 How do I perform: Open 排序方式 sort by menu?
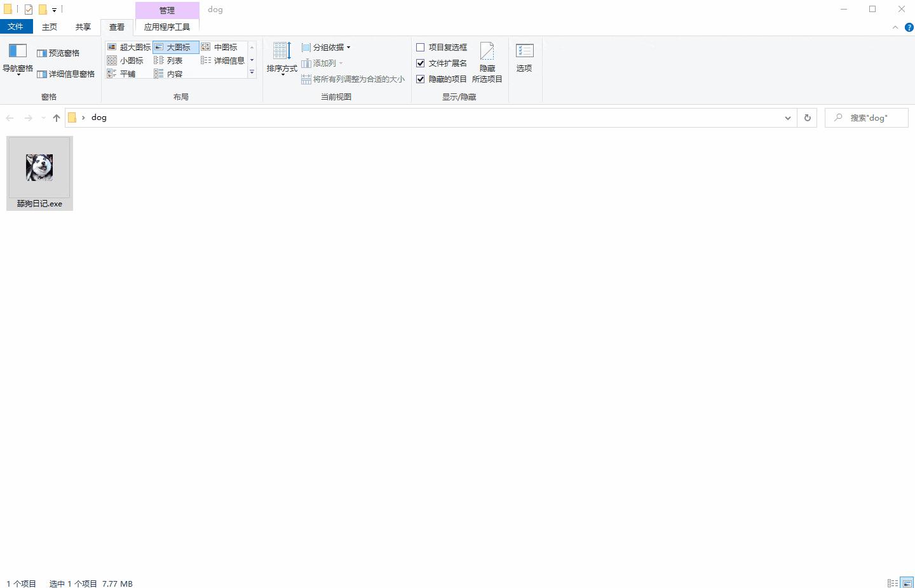pyautogui.click(x=282, y=59)
